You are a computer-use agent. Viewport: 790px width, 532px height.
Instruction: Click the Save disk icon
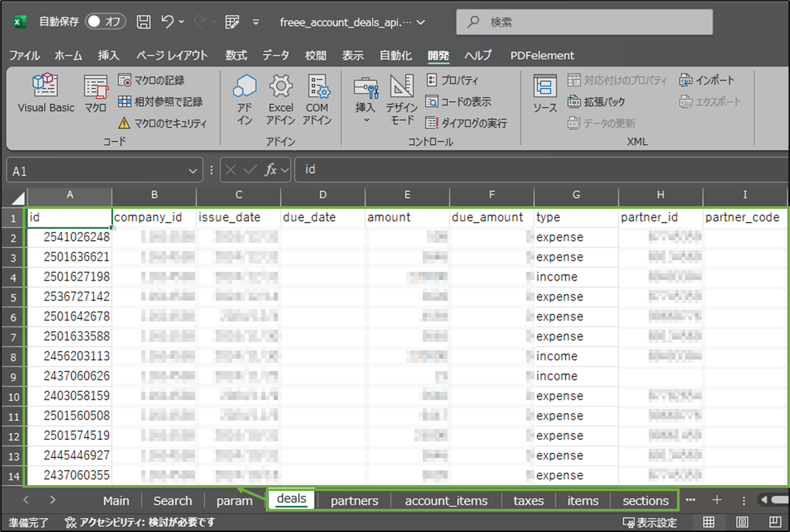(143, 22)
